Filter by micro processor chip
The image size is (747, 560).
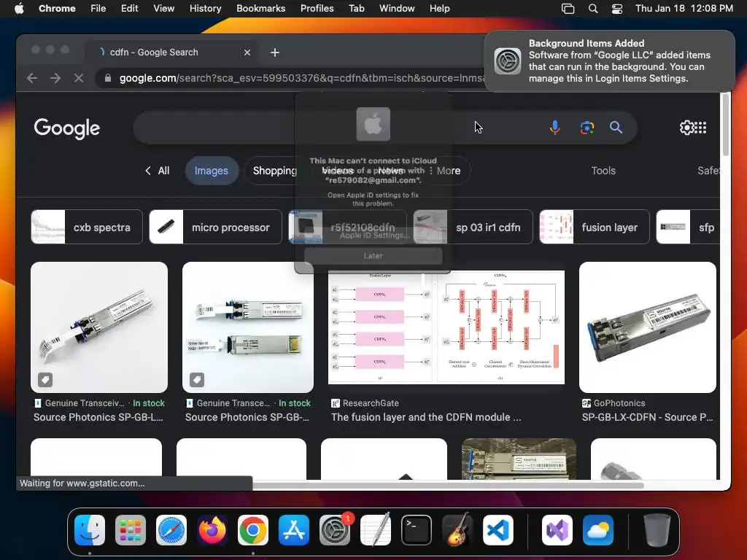[215, 227]
